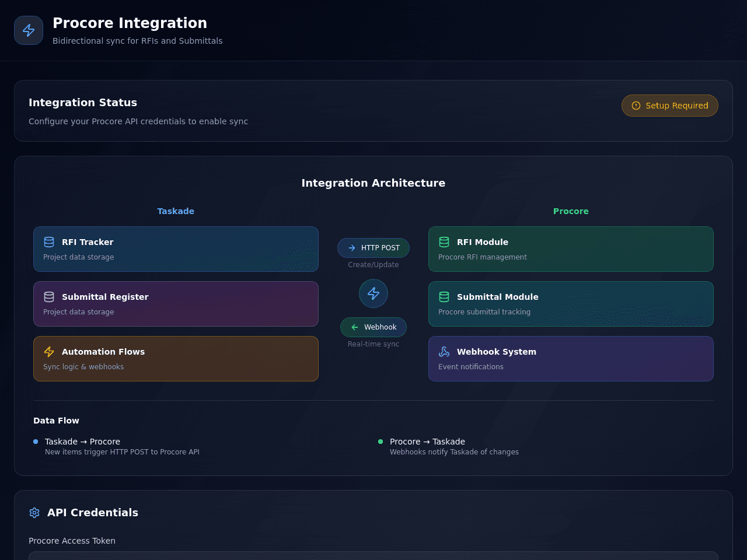Select the Submittal Register card
The width and height of the screenshot is (747, 560).
coord(176,304)
